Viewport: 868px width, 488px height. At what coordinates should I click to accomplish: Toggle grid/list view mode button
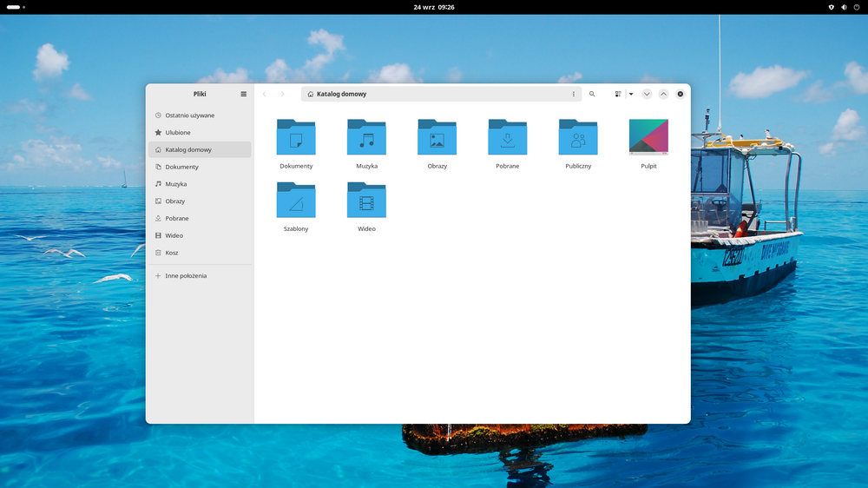tap(618, 94)
